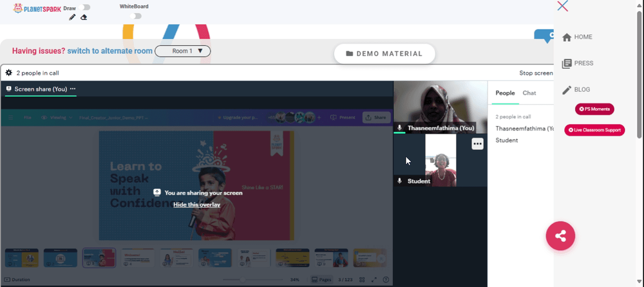Screen dimensions: 644x287
Task: Select slide thumbnail numbered 9
Action: [x=331, y=258]
